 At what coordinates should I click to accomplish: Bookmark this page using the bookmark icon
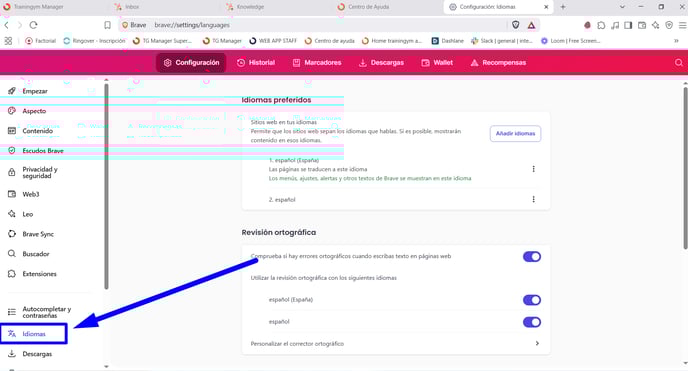pos(108,25)
